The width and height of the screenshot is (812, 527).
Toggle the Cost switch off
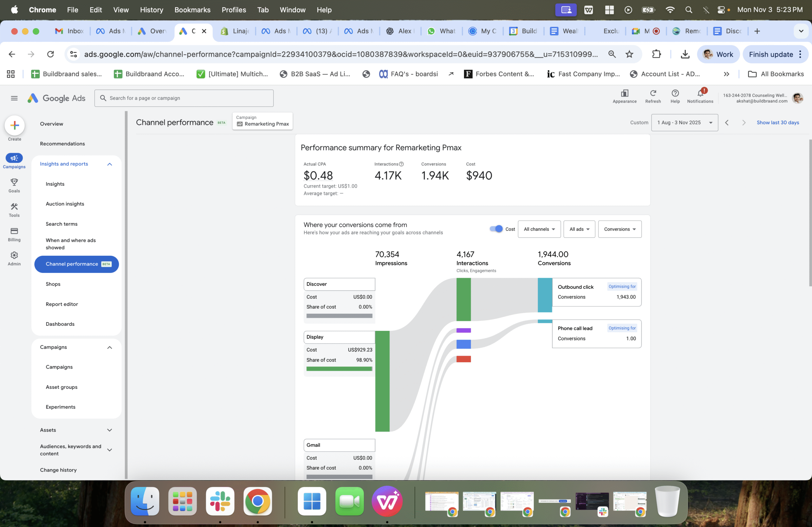coord(496,229)
